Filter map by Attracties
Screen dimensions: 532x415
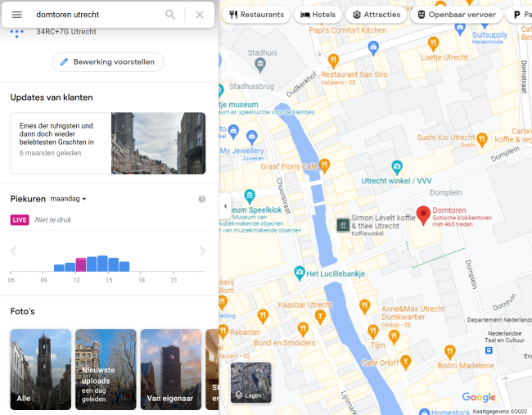[376, 15]
